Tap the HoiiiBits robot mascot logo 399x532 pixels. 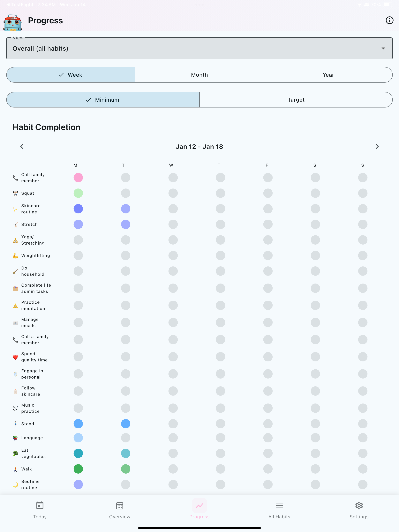click(x=12, y=23)
